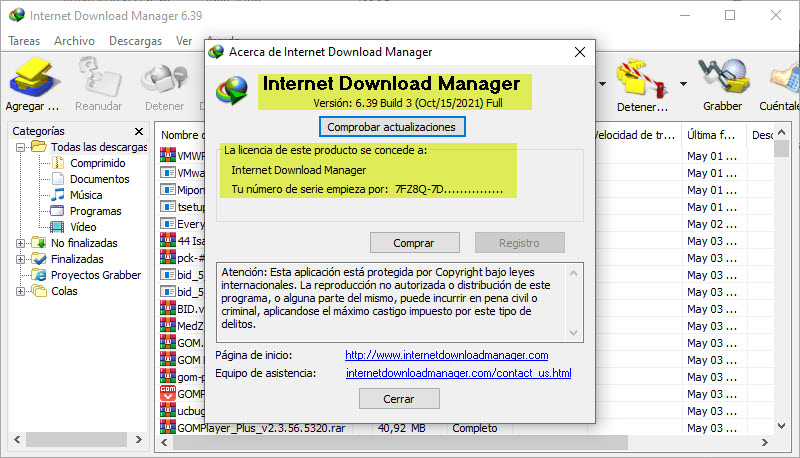Select the Finalizadas folder

click(x=77, y=259)
